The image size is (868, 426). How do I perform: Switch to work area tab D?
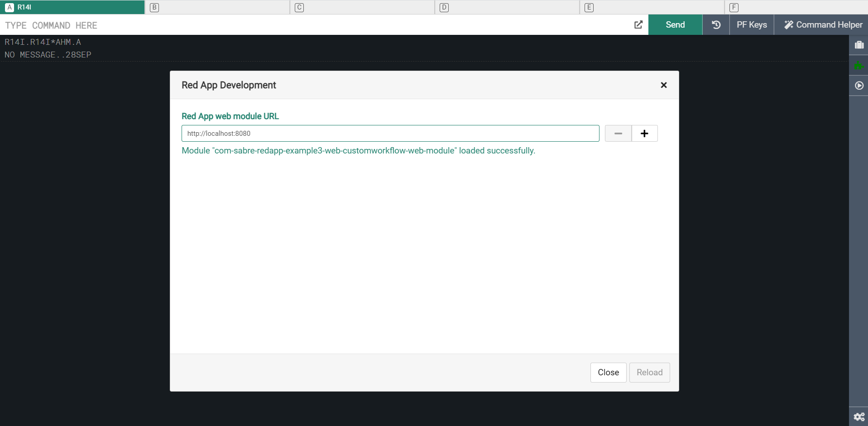[507, 7]
